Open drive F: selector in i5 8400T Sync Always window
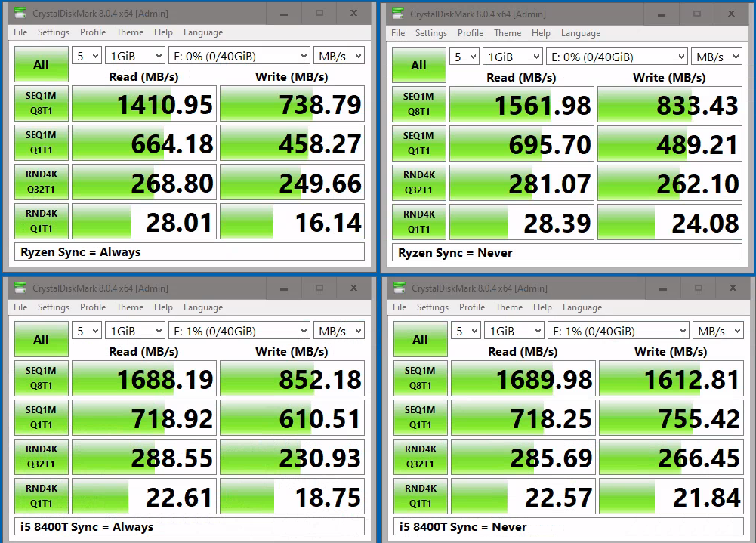This screenshot has width=756, height=543. point(239,331)
